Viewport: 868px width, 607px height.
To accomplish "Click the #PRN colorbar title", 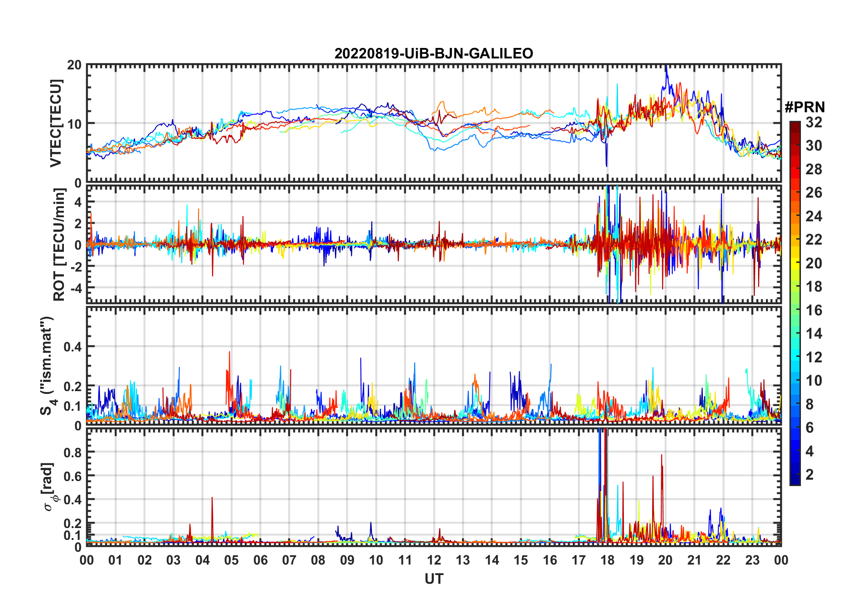I will pos(805,107).
